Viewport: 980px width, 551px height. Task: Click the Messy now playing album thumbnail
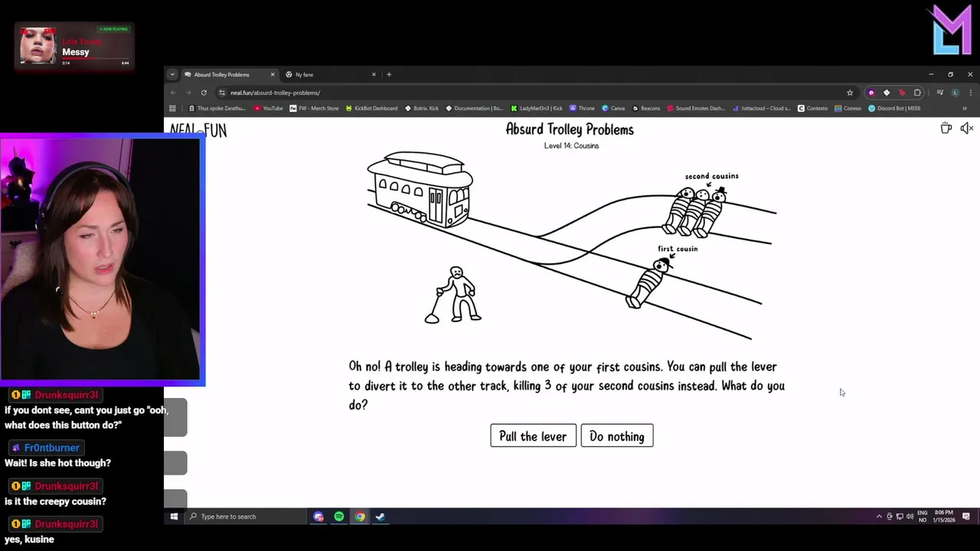pyautogui.click(x=38, y=47)
